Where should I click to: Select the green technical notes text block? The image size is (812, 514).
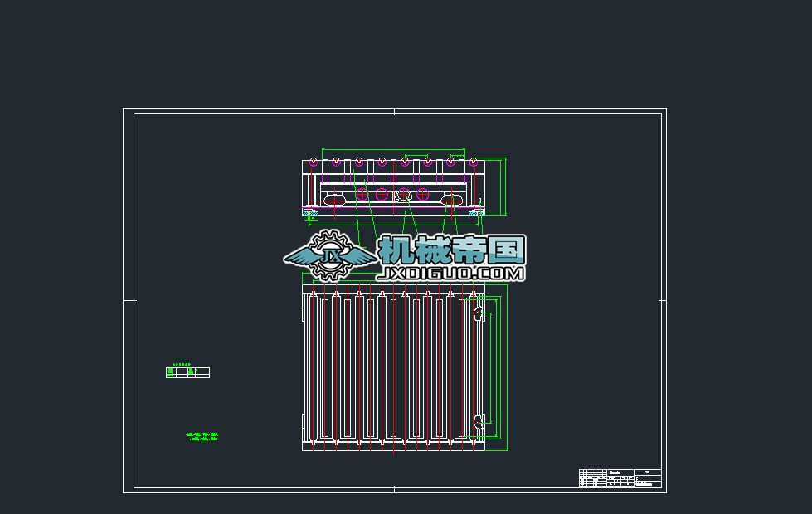coord(203,434)
